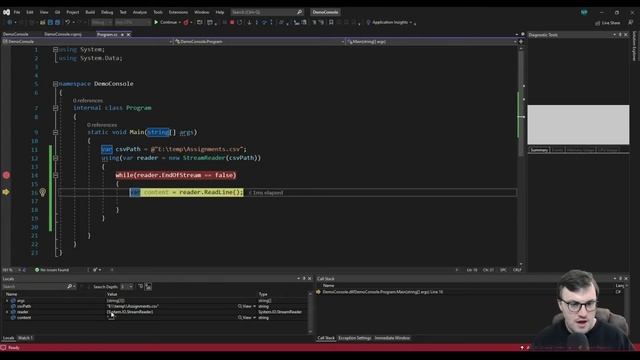Click the lightbulb quick actions icon on line 16
This screenshot has width=640, height=360.
(42, 192)
